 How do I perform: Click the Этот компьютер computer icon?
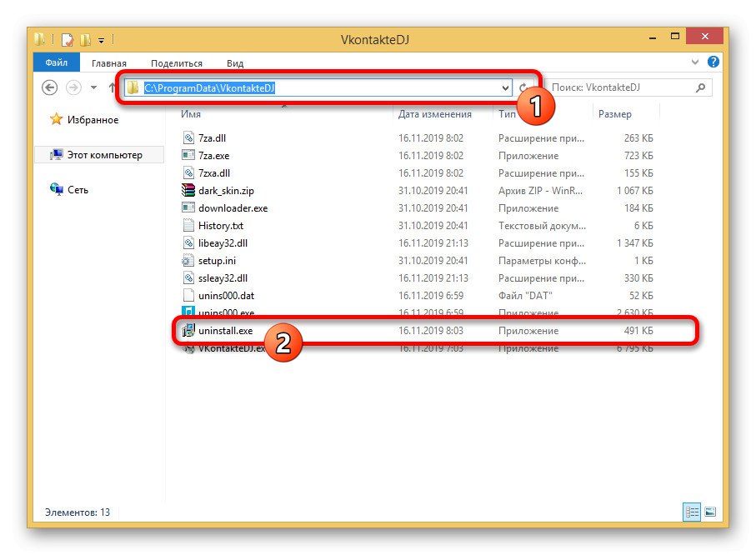(57, 155)
